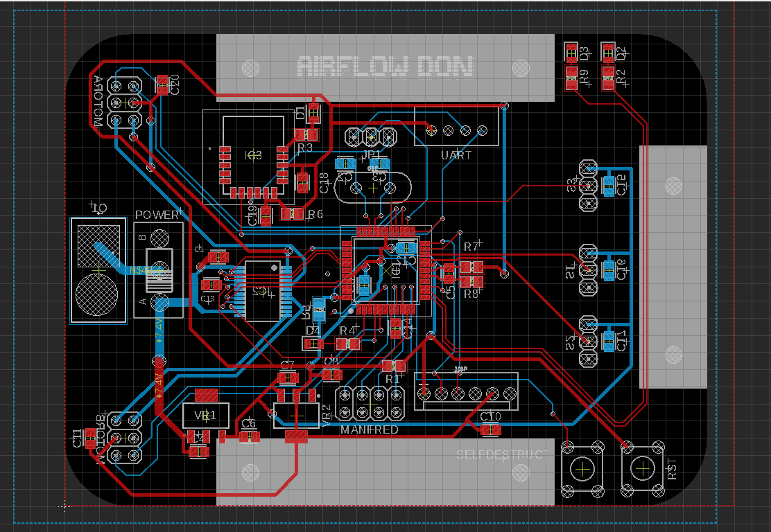Click the R2 resistor
Image resolution: width=771 pixels, height=532 pixels.
608,78
